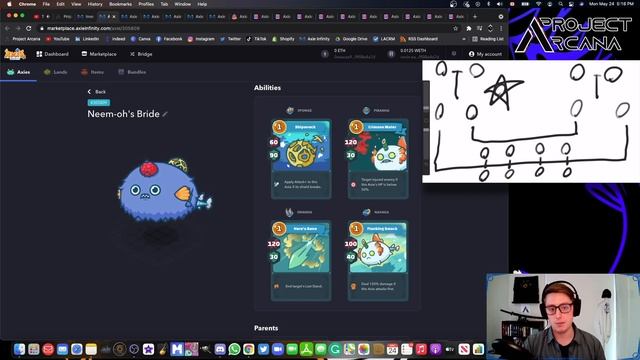Open the Profiles menu
Screen dimensions: 640x360
tap(146, 4)
